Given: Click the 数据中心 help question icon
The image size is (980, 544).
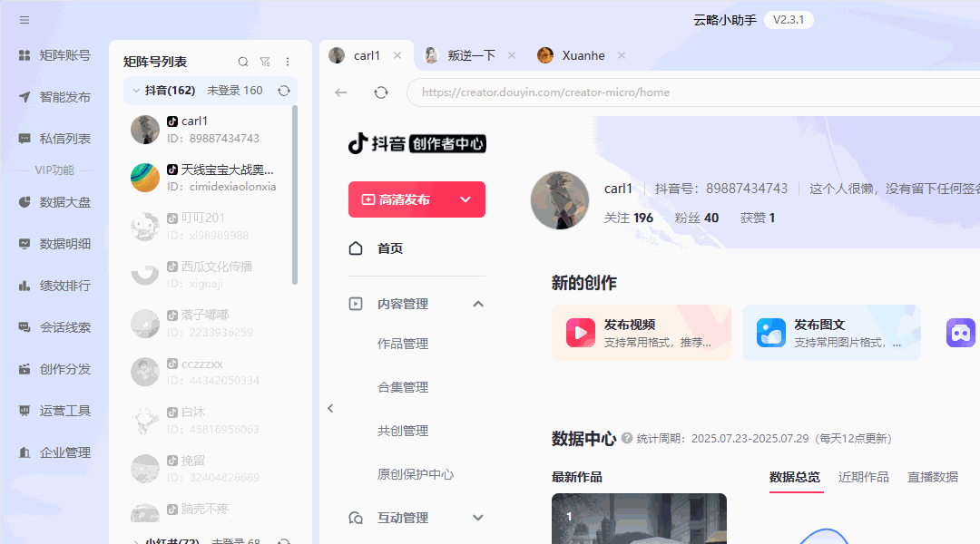Looking at the screenshot, I should pos(627,439).
